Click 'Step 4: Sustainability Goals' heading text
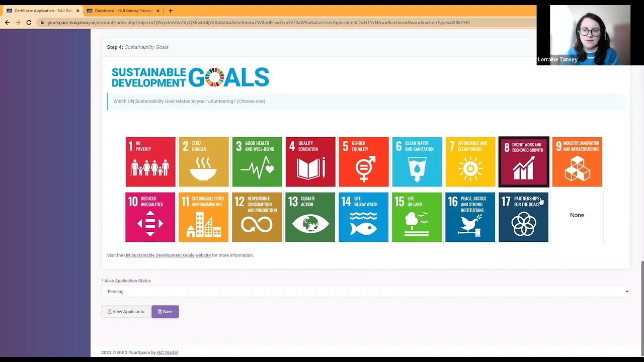This screenshot has height=362, width=644. click(138, 47)
